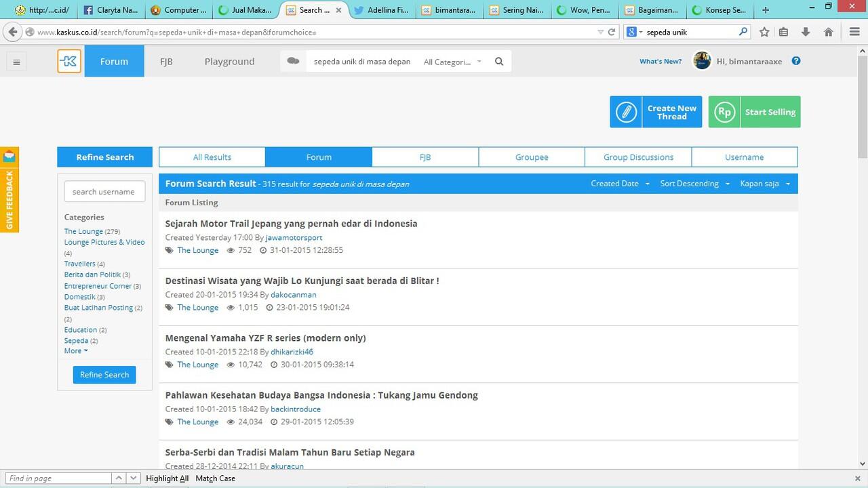This screenshot has width=868, height=488.
Task: Switch to Claryta Na... Facebook browser tab
Action: pyautogui.click(x=111, y=10)
